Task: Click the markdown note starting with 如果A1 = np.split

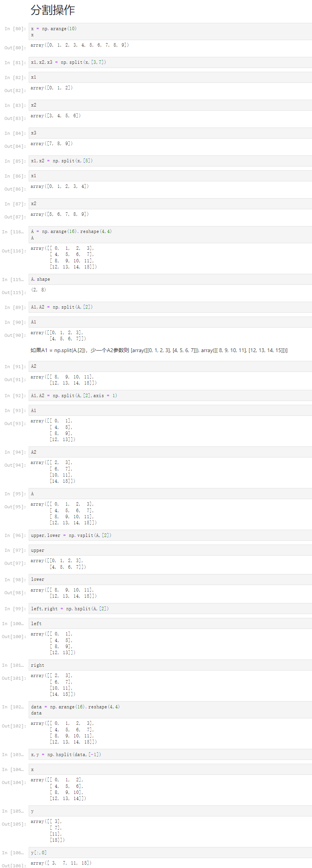Action: click(x=159, y=351)
